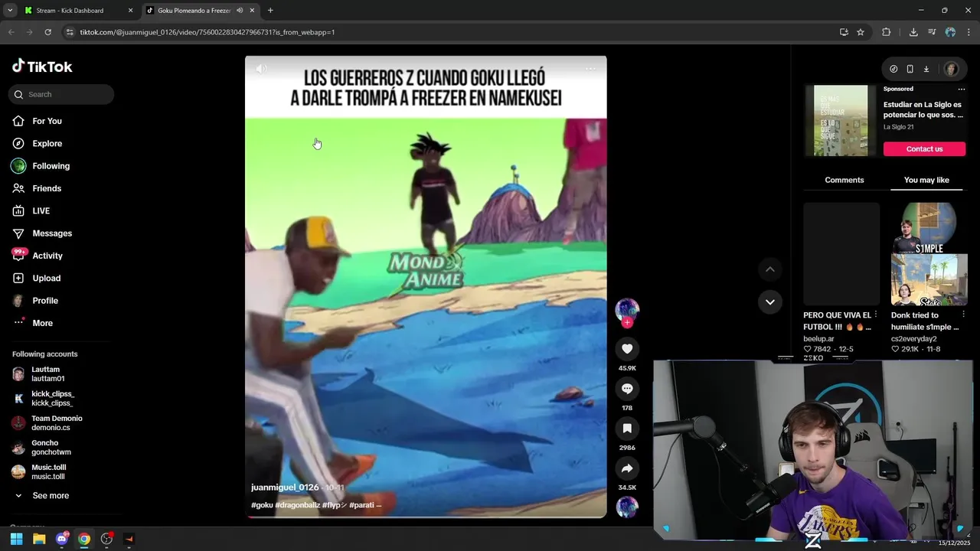The width and height of the screenshot is (980, 551).
Task: Open the S1MPLE Donk video thumbnail
Action: pyautogui.click(x=929, y=254)
